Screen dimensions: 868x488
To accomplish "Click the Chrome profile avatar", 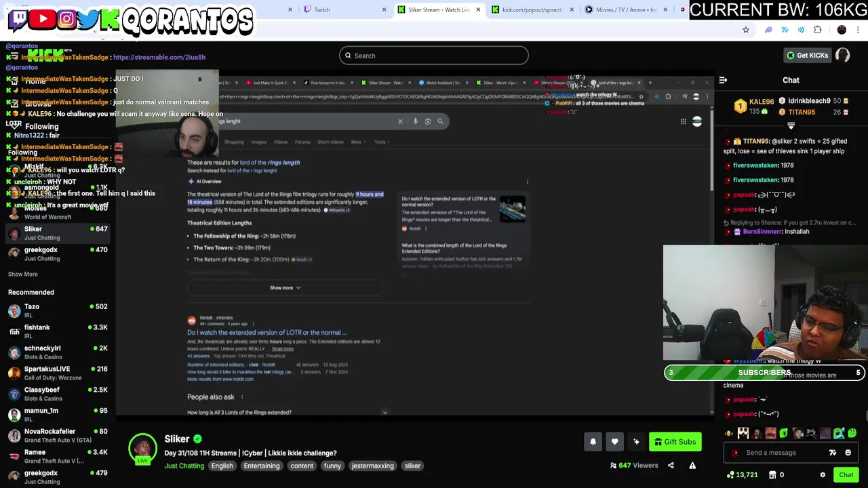I will tap(842, 30).
